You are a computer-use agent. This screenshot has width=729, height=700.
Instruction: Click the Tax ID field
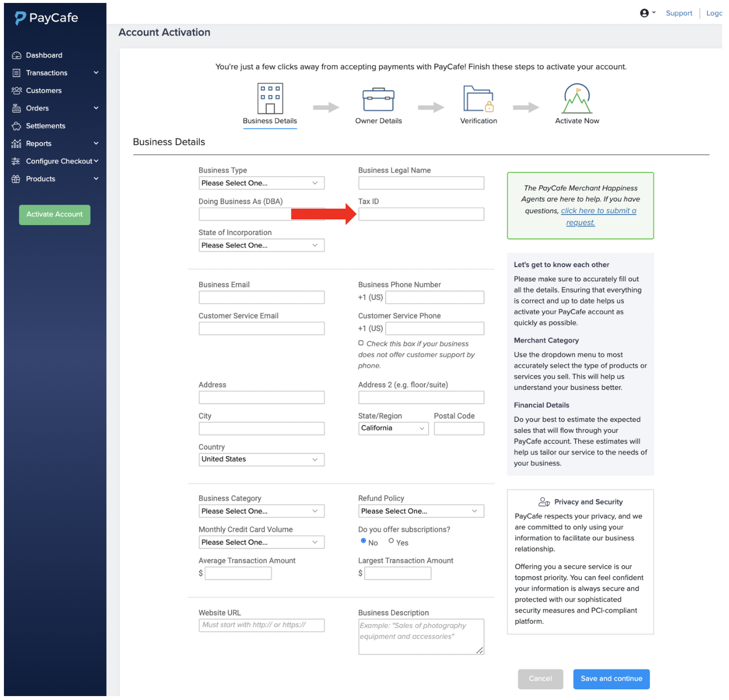pyautogui.click(x=421, y=215)
